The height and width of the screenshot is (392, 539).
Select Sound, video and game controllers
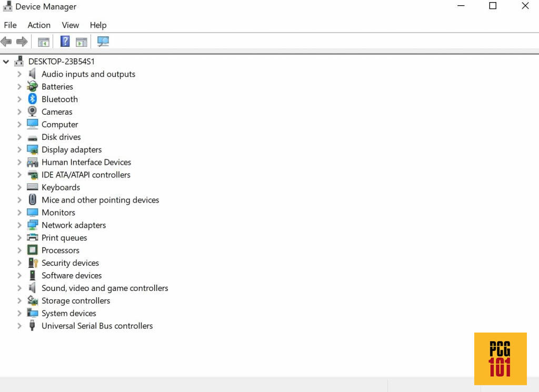[105, 288]
